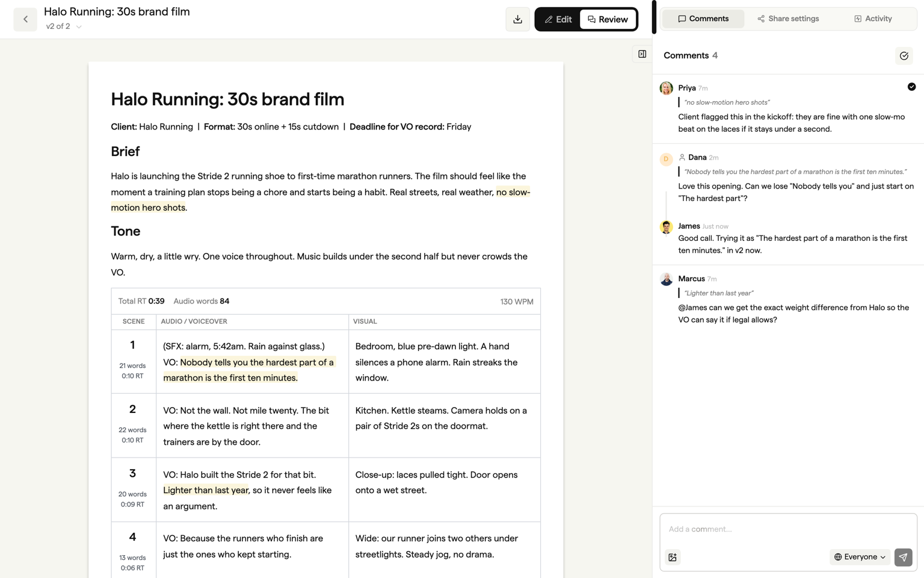924x578 pixels.
Task: Open the Activity tab
Action: 873,19
